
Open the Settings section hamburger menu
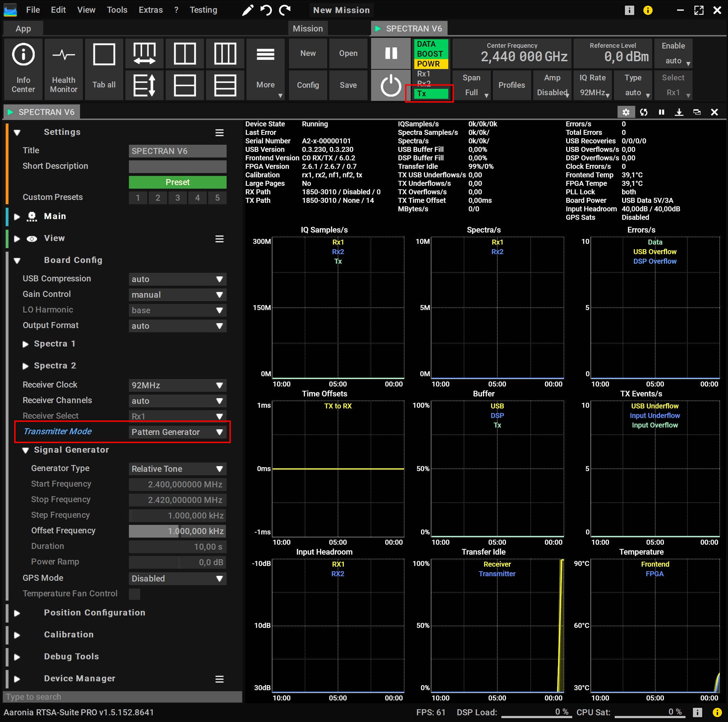point(220,133)
